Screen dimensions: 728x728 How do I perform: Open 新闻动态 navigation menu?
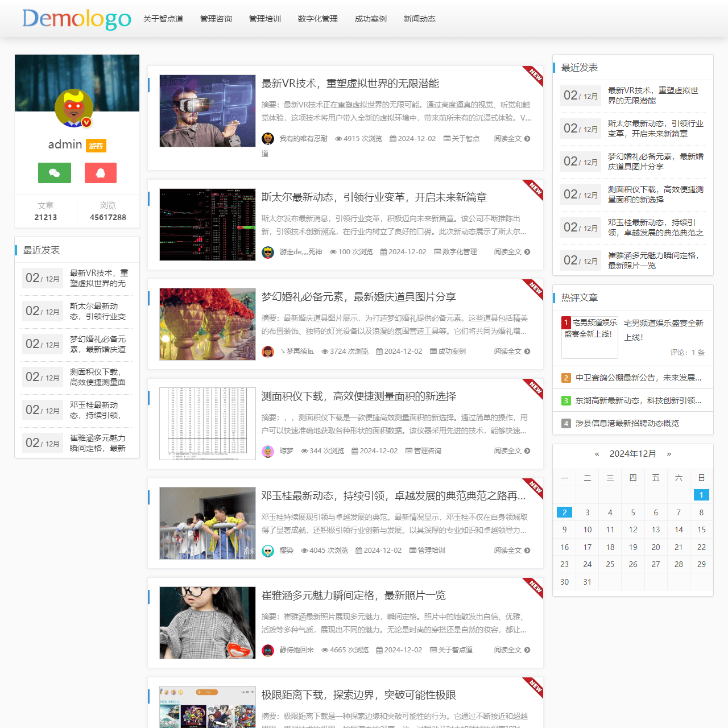coord(420,19)
